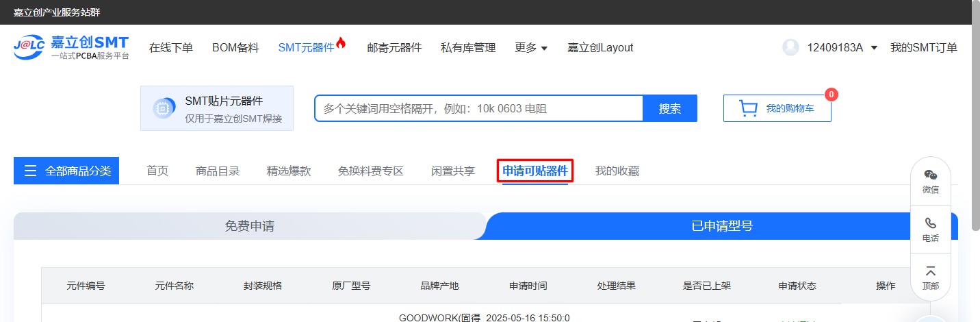Open WeChat contact icon
The image size is (980, 322).
click(931, 175)
